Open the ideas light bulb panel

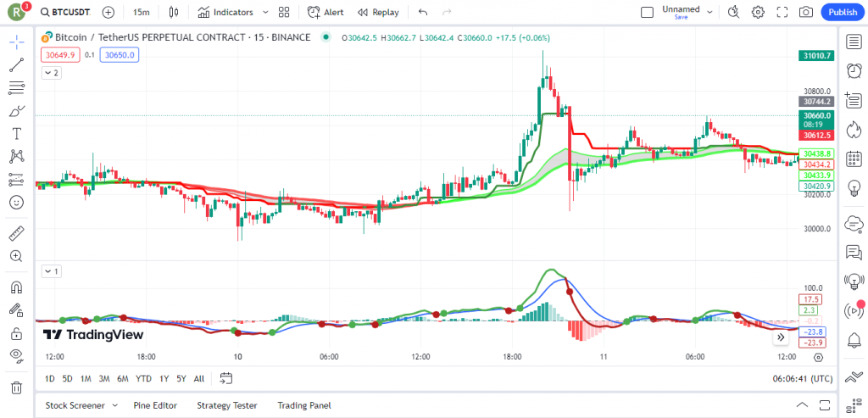854,189
